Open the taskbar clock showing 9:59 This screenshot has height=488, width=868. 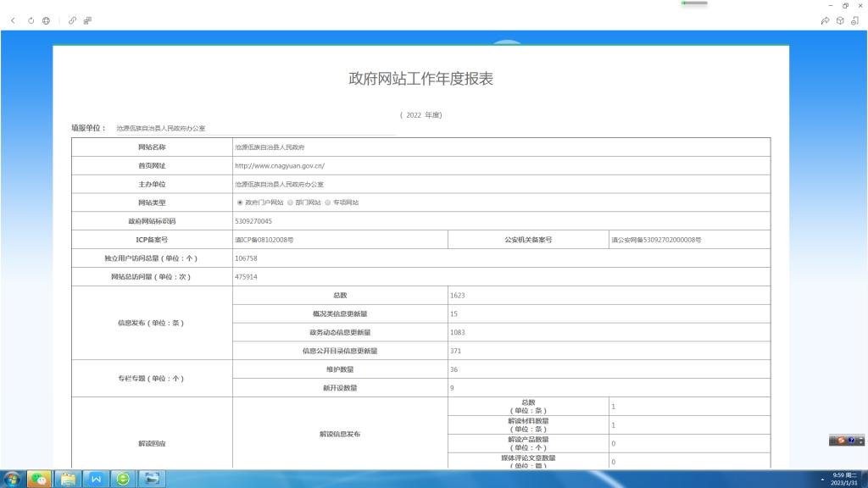(x=844, y=480)
